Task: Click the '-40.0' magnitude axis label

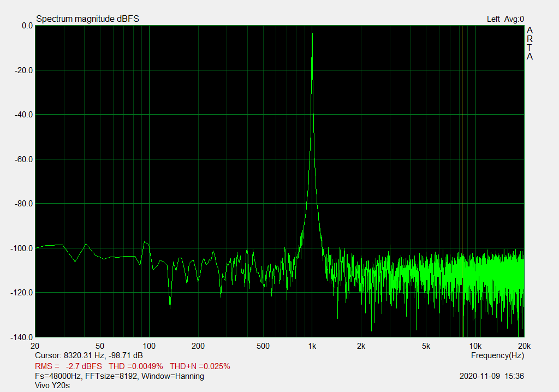Action: 23,115
